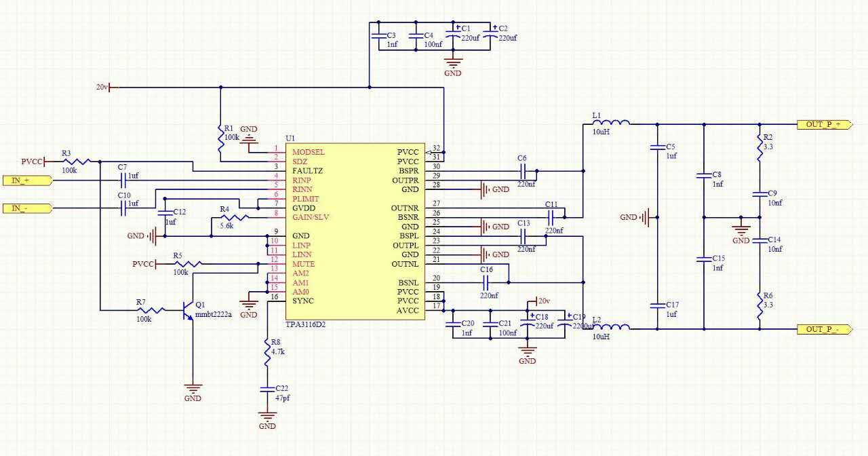Image resolution: width=868 pixels, height=456 pixels.
Task: Click the BSPR pin label
Action: pyautogui.click(x=408, y=171)
